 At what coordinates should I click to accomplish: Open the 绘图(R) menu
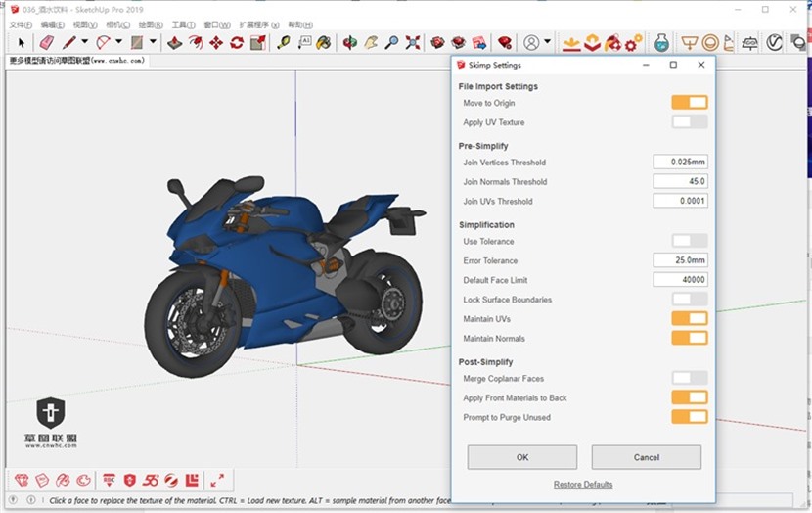pyautogui.click(x=151, y=24)
